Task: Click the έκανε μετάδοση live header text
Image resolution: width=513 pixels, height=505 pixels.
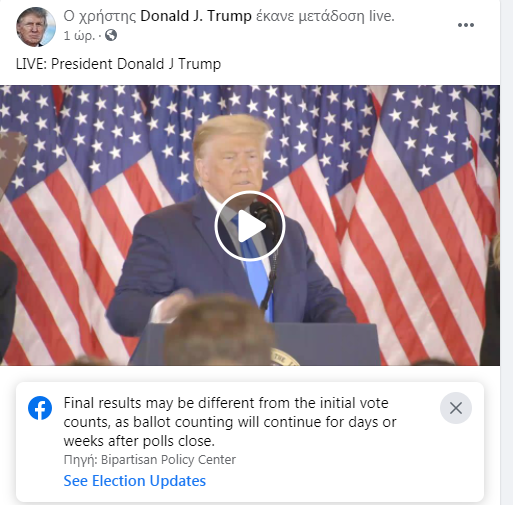Action: pos(325,16)
